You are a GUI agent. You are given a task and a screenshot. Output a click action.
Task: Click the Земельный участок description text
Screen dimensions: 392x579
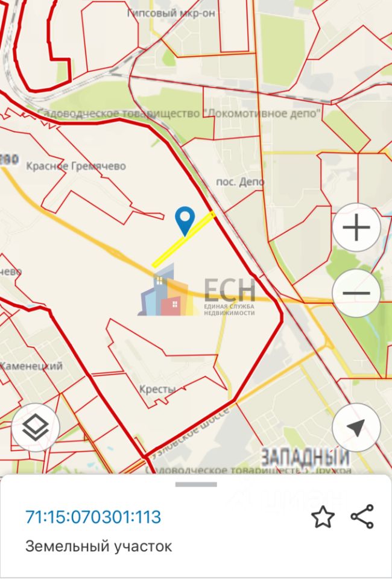(x=98, y=546)
